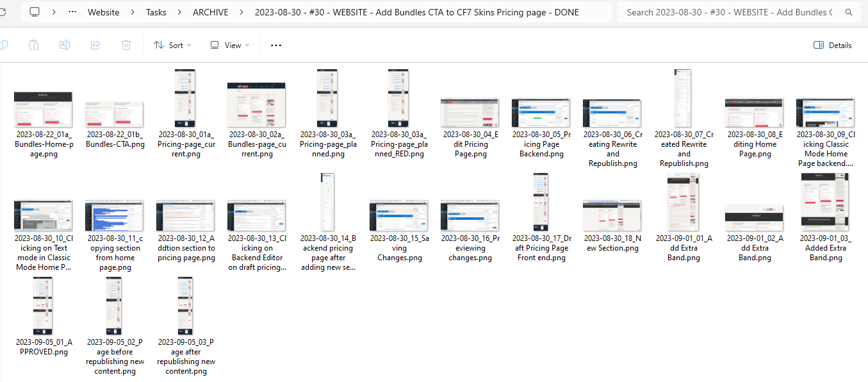Image resolution: width=868 pixels, height=382 pixels.
Task: Click the Rename icon in toolbar
Action: click(x=65, y=45)
